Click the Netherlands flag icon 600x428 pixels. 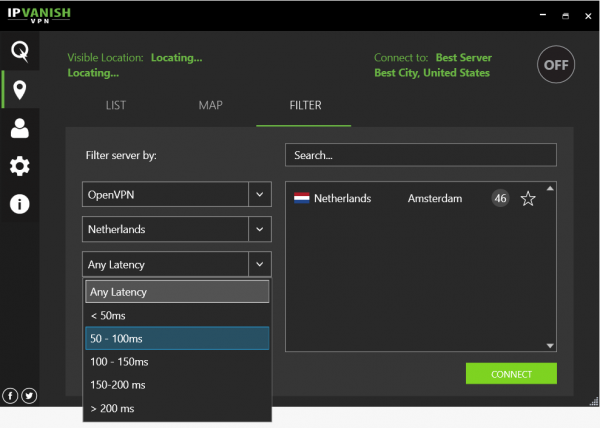tap(302, 198)
